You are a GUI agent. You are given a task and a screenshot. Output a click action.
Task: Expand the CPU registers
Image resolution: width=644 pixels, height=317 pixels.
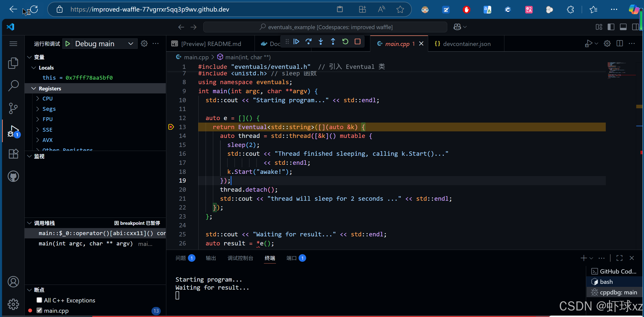pyautogui.click(x=38, y=98)
